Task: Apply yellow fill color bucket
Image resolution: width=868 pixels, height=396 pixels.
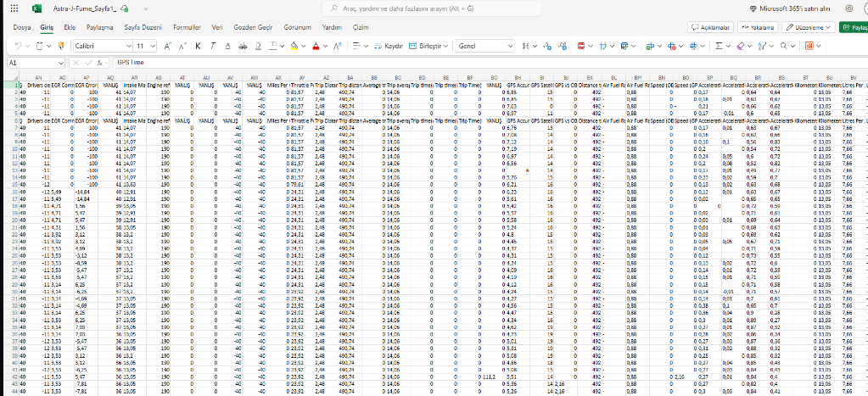Action: [x=294, y=46]
